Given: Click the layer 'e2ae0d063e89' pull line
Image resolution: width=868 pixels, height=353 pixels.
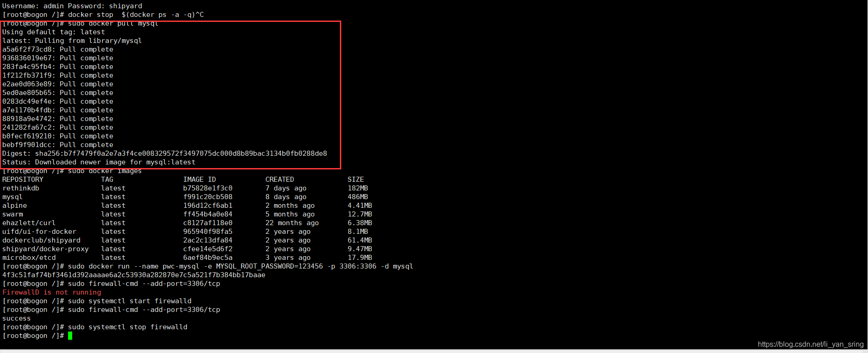Looking at the screenshot, I should [58, 84].
